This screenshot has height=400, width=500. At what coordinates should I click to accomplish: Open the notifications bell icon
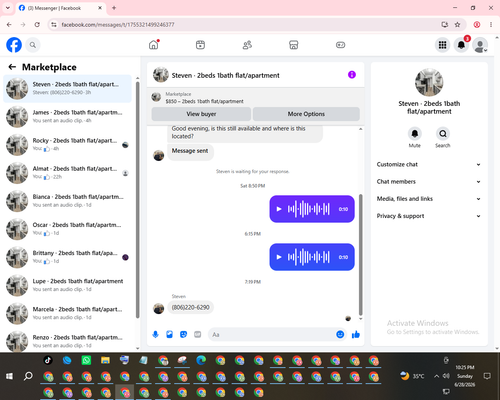coord(461,45)
